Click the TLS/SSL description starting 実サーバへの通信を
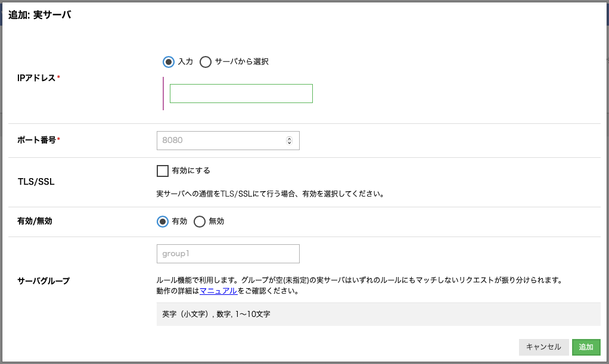Image resolution: width=609 pixels, height=364 pixels. click(271, 194)
